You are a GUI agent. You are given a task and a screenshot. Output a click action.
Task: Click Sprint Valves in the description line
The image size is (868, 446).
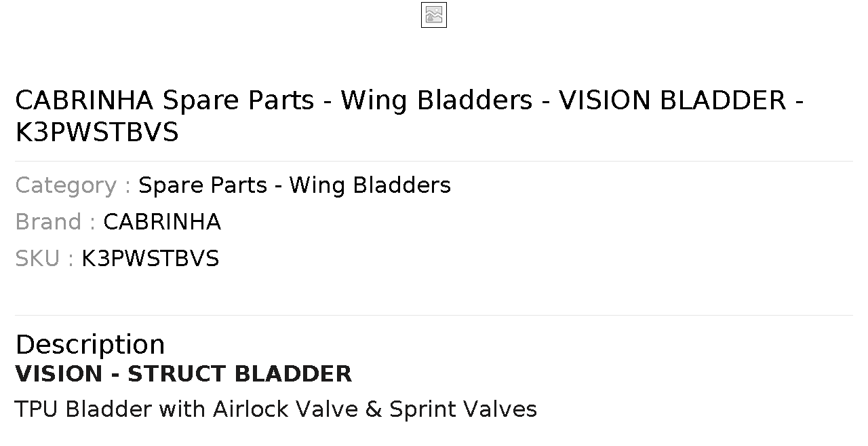(463, 409)
